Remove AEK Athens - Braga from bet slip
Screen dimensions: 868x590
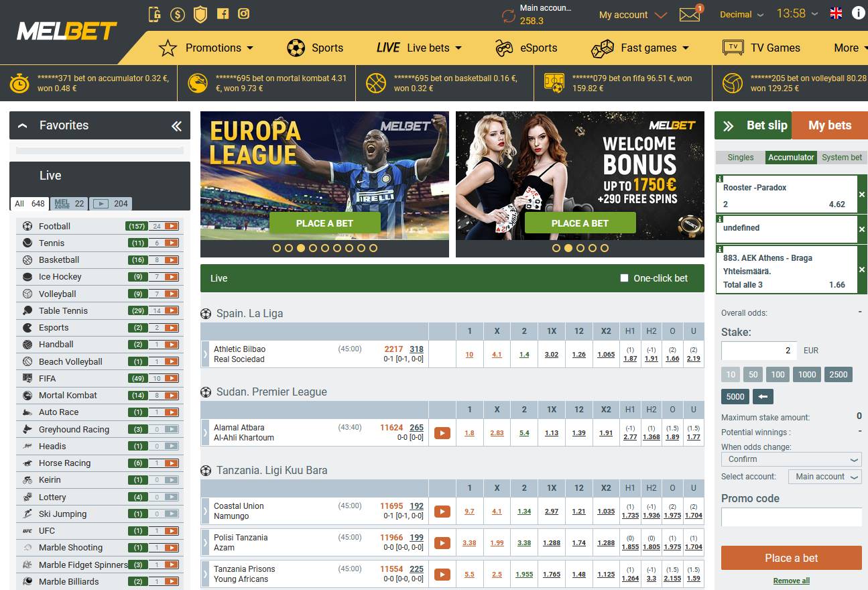click(x=862, y=270)
